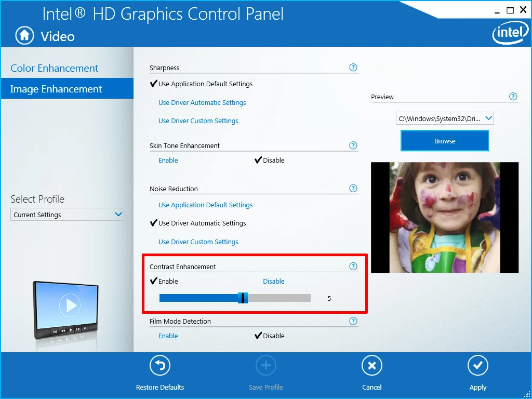
Task: Click the Video section title
Action: (58, 36)
